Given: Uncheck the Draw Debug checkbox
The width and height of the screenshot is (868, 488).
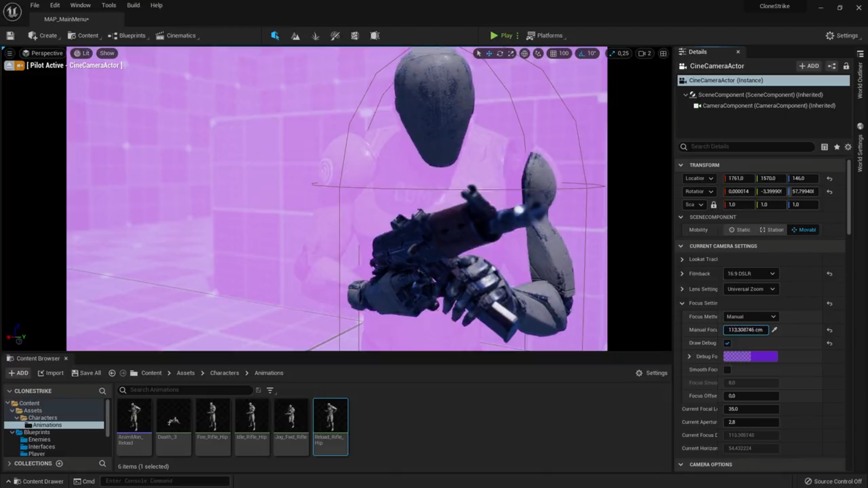Looking at the screenshot, I should pyautogui.click(x=727, y=343).
